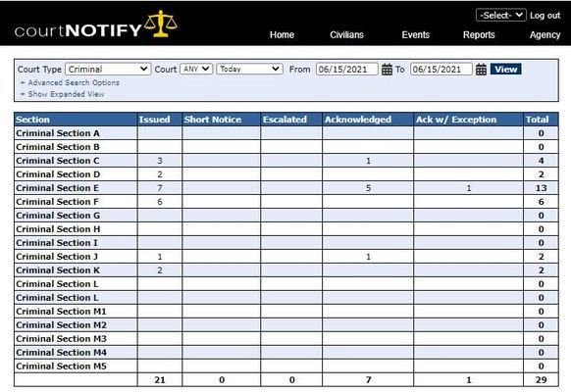
Task: Select Criminal Section M1 row label
Action: pyautogui.click(x=61, y=312)
